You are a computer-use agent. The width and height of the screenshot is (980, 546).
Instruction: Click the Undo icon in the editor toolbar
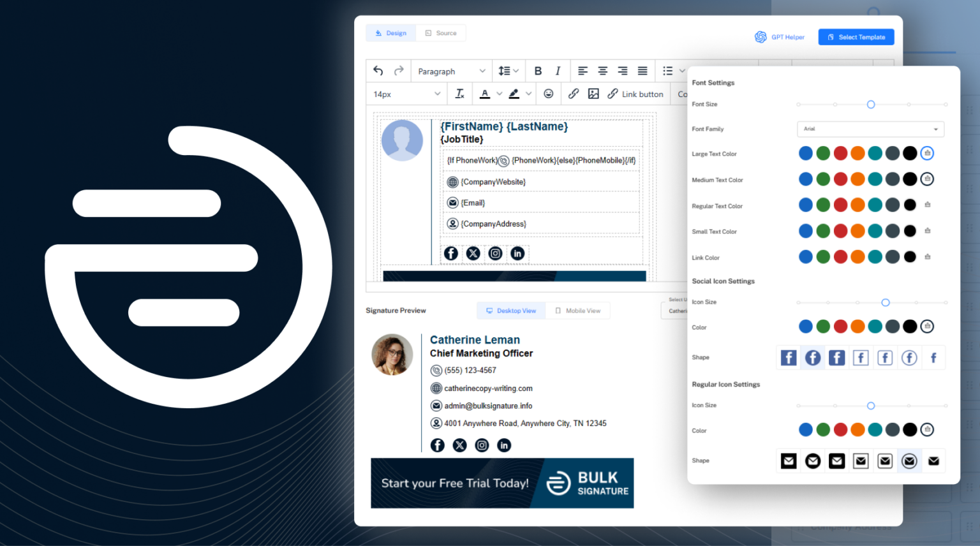click(378, 71)
